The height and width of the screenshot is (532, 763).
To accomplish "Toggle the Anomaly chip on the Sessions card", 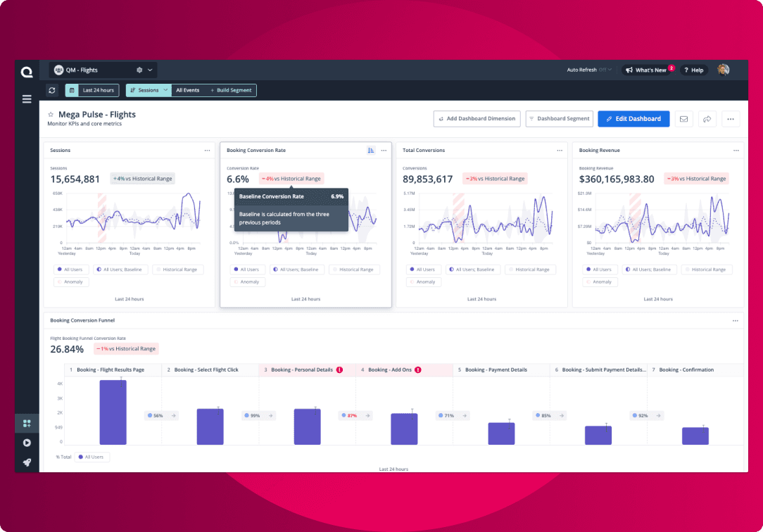I will (70, 281).
